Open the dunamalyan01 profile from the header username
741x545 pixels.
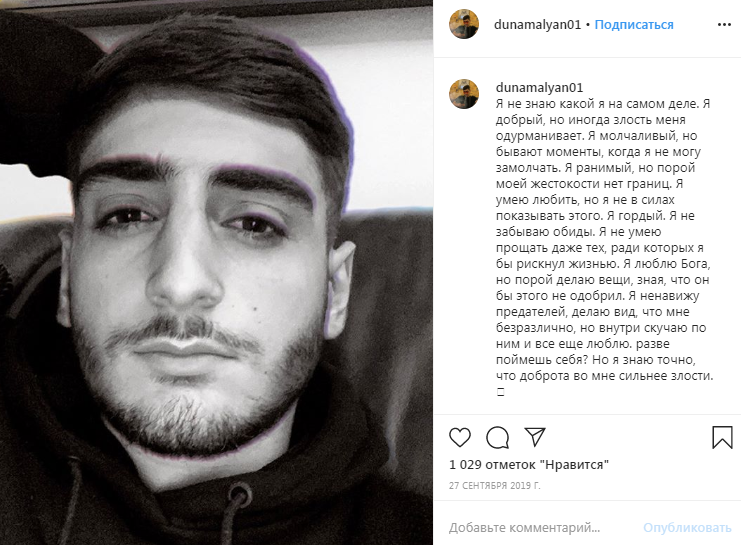coord(537,25)
